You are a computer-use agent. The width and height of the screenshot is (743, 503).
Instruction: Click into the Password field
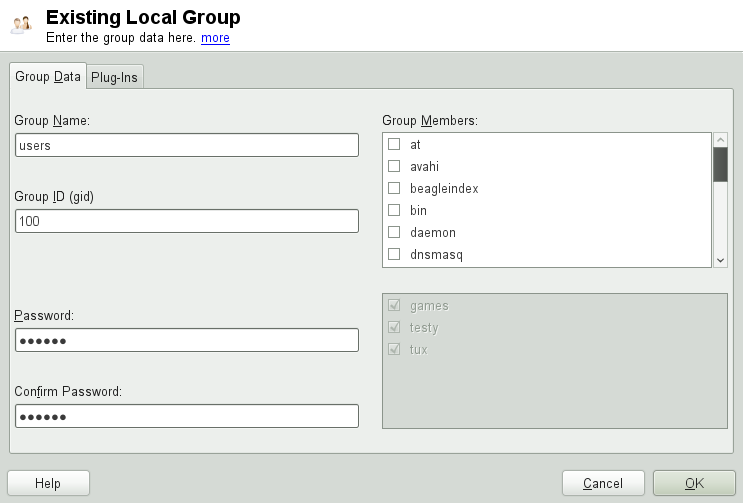pos(186,340)
